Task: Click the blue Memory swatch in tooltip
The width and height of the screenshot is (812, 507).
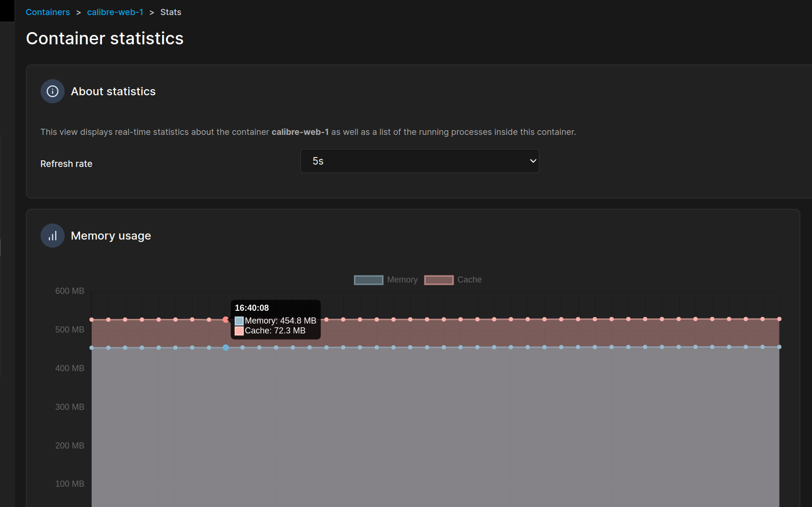Action: point(239,321)
